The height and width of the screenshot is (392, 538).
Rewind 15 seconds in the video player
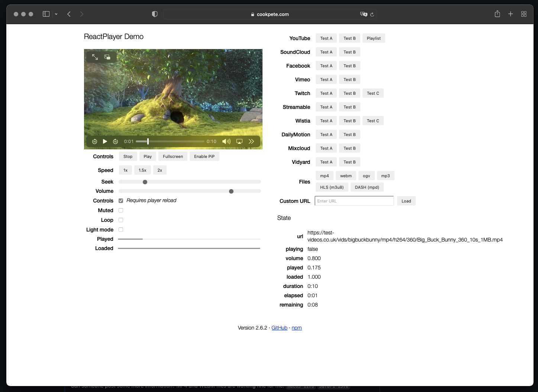click(x=94, y=141)
